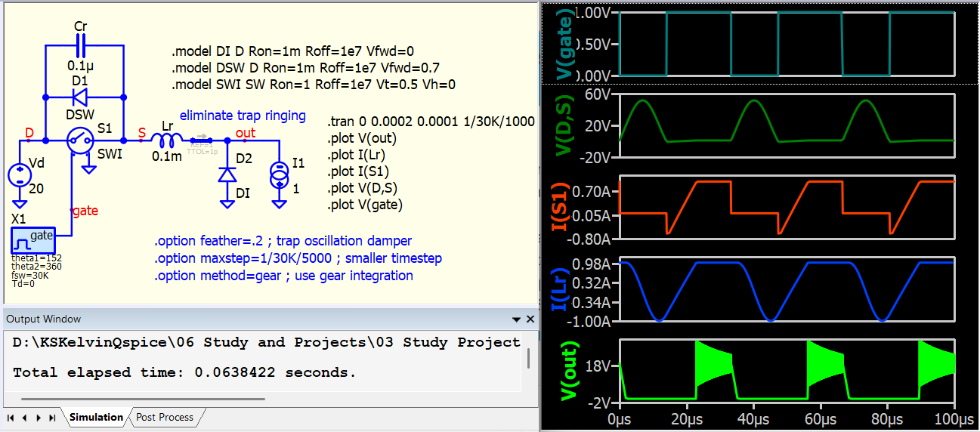The height and width of the screenshot is (432, 980).
Task: Select the .tran directive text
Action: coord(431,122)
